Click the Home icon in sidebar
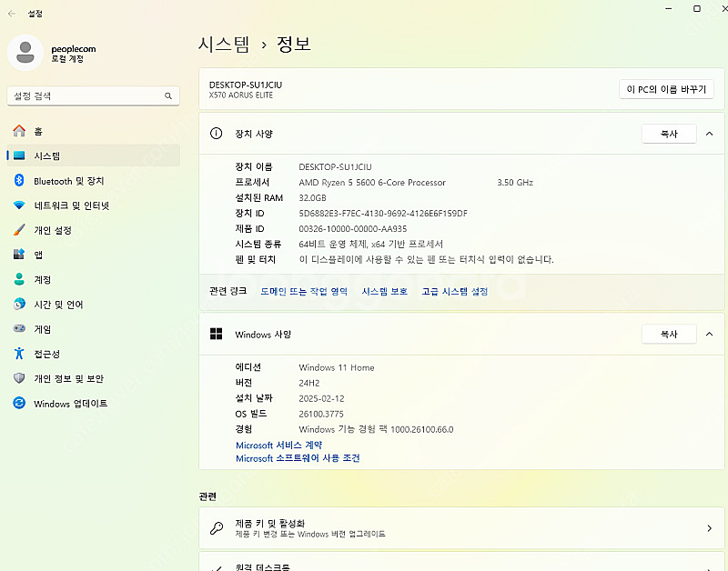This screenshot has height=571, width=728. (19, 131)
